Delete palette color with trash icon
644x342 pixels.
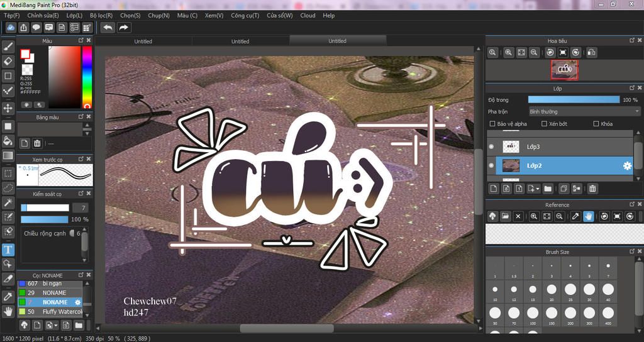pos(37,143)
